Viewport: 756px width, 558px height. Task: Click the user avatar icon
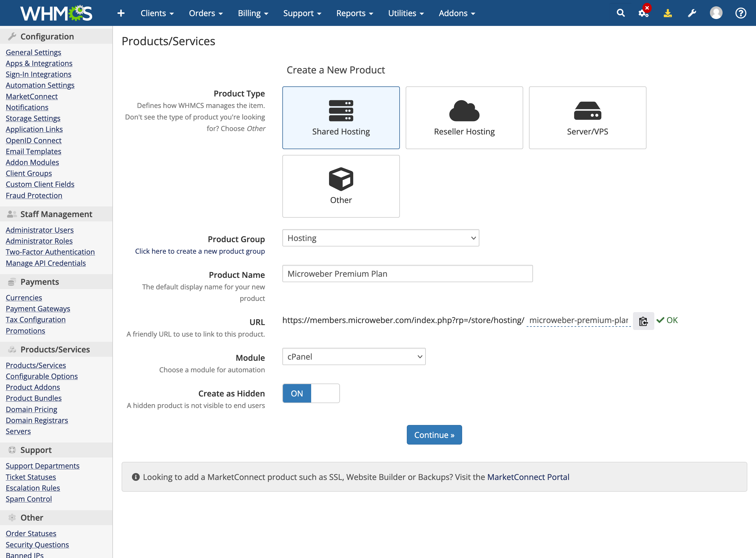(x=716, y=13)
